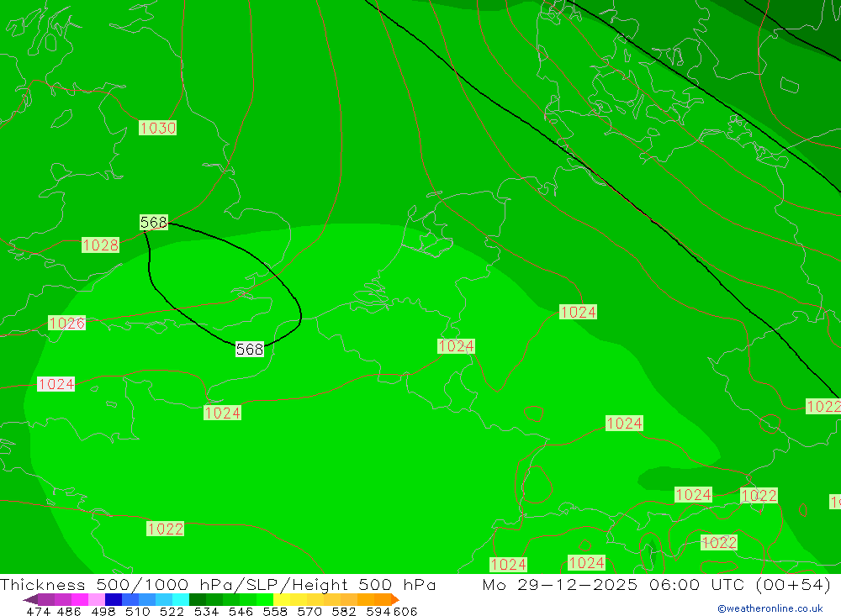Viewport: 841px width, 616px height.
Task: Click the 558 legend scale value
Action: pos(275,611)
